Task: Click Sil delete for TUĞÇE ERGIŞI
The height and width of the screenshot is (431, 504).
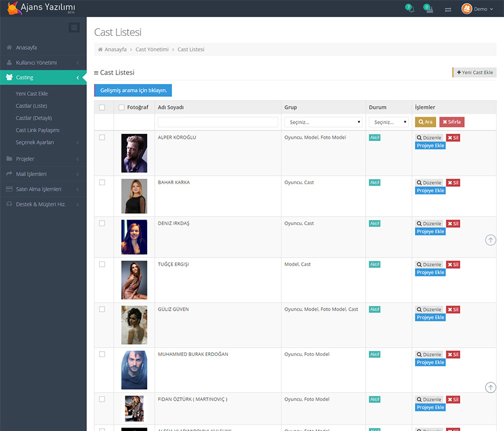Action: [x=453, y=264]
